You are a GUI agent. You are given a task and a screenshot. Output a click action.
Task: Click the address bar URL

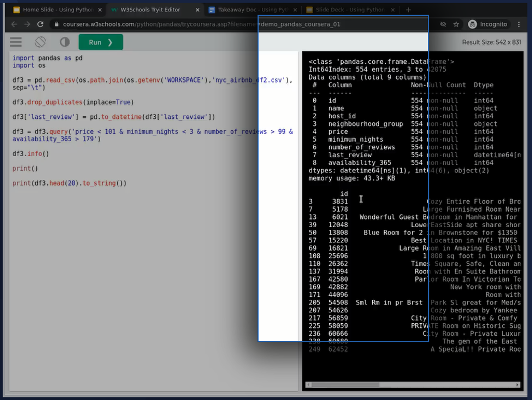click(202, 24)
